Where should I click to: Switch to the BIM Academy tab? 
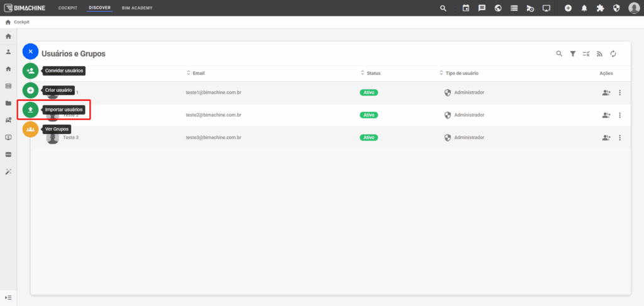[137, 8]
